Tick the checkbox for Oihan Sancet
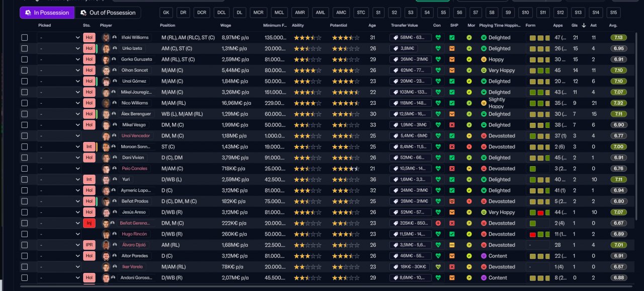Image resolution: width=644 pixels, height=291 pixels. tap(24, 70)
